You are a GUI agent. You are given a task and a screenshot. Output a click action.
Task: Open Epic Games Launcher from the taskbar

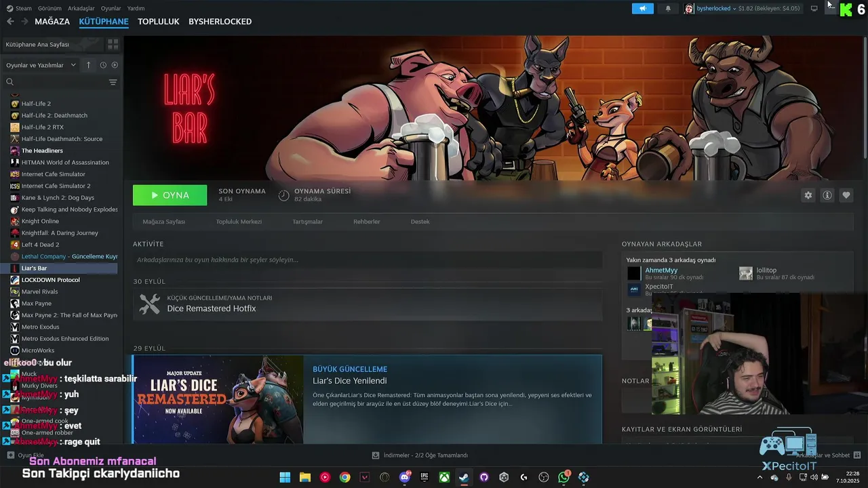pyautogui.click(x=425, y=477)
